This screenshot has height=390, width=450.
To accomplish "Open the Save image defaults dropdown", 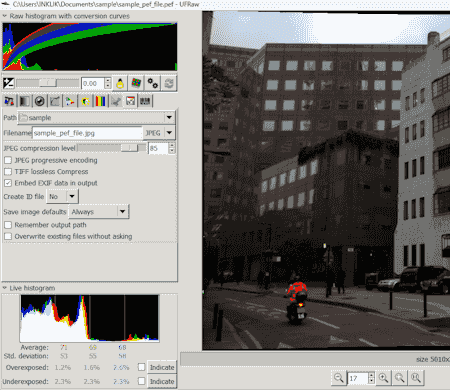I will (99, 212).
